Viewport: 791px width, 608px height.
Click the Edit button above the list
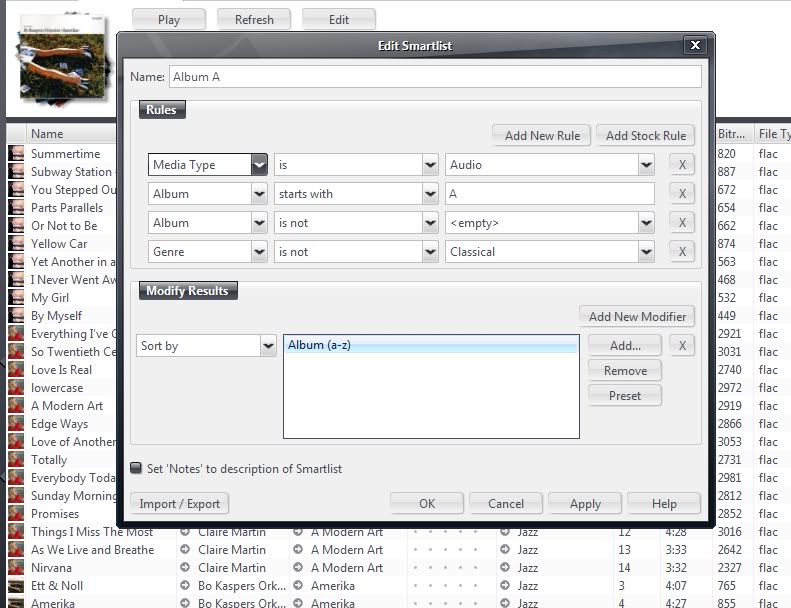(338, 20)
